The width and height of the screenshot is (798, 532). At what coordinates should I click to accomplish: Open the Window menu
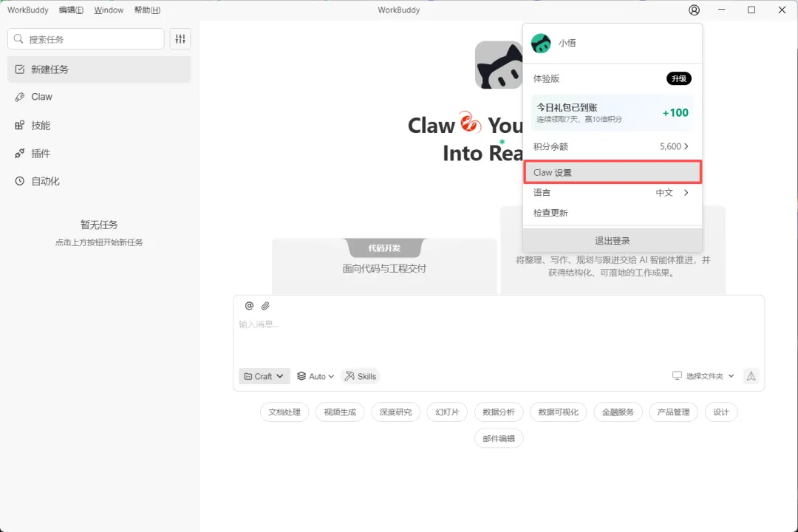click(x=109, y=10)
